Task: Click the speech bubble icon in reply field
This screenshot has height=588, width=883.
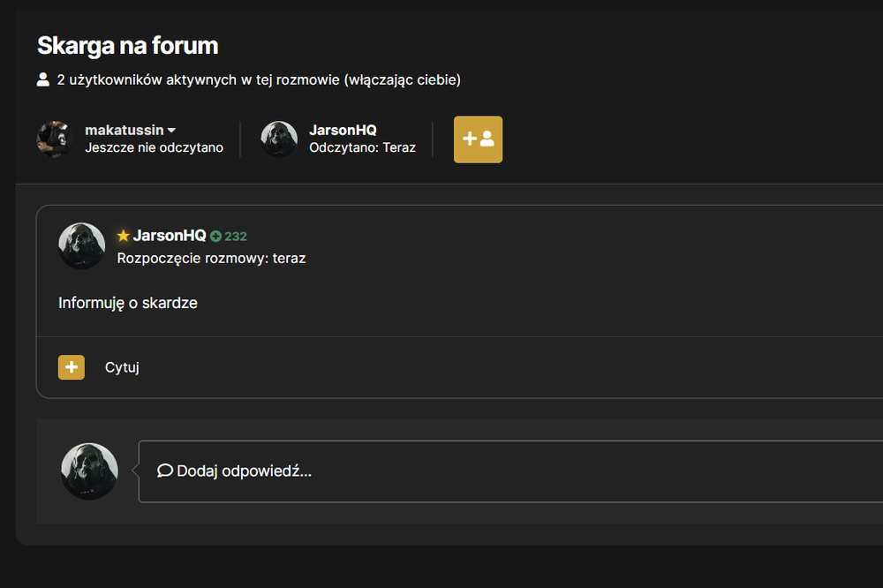Action: click(164, 471)
